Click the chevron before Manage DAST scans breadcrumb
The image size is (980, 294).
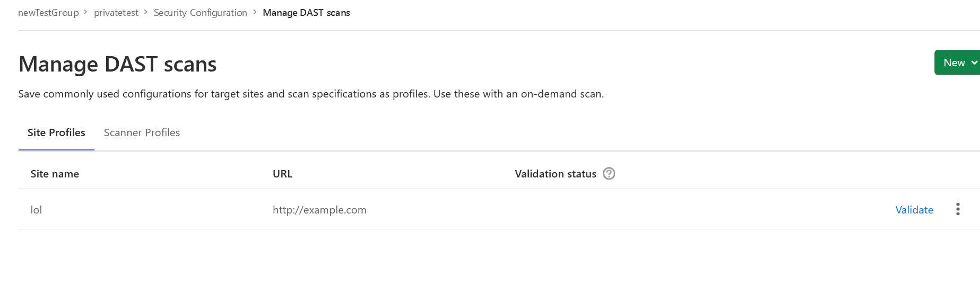255,12
